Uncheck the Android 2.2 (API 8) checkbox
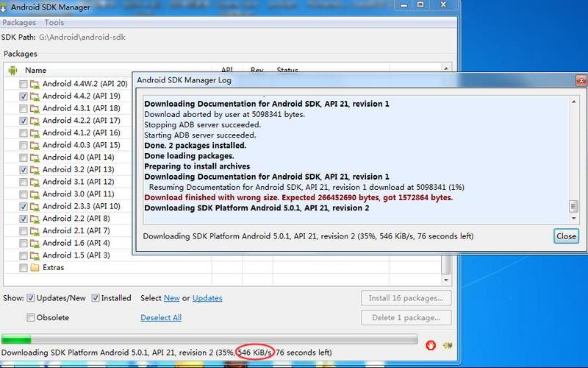The image size is (588, 368). click(x=24, y=219)
